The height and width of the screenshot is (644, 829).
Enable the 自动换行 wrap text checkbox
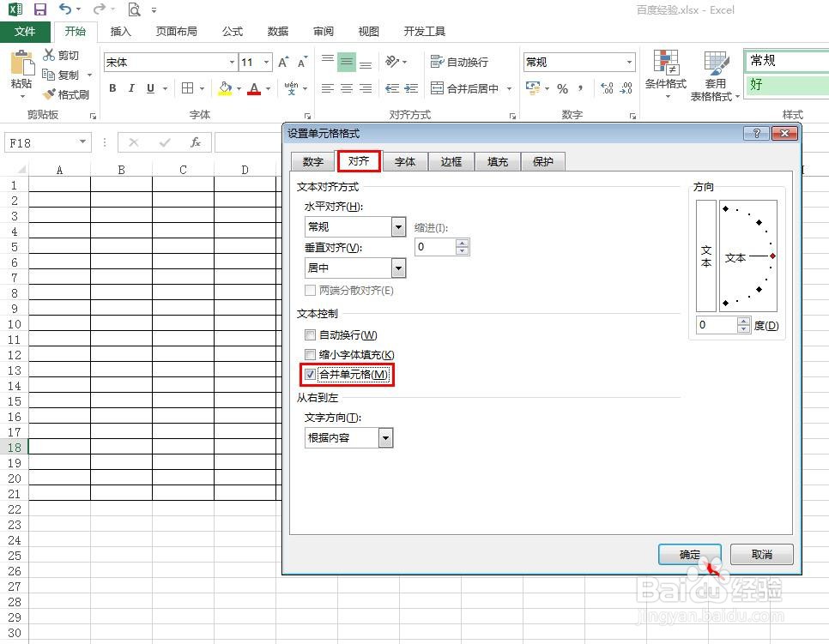(x=311, y=334)
